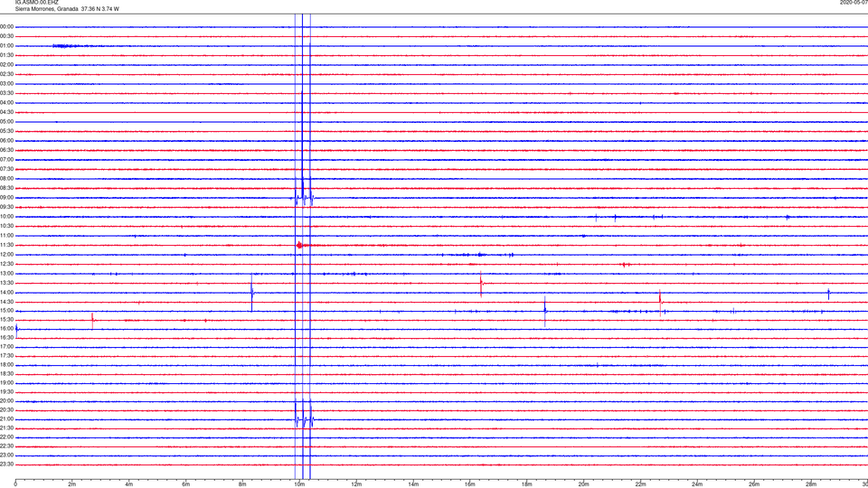
Task: Select the 03:30 trace time label
Action: 6,93
